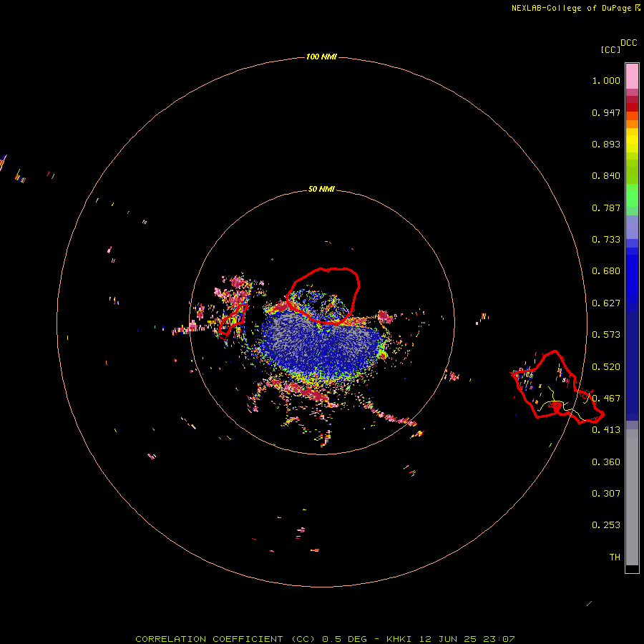Click the 0.307 scale value
Image resolution: width=644 pixels, height=644 pixels.
click(x=606, y=494)
